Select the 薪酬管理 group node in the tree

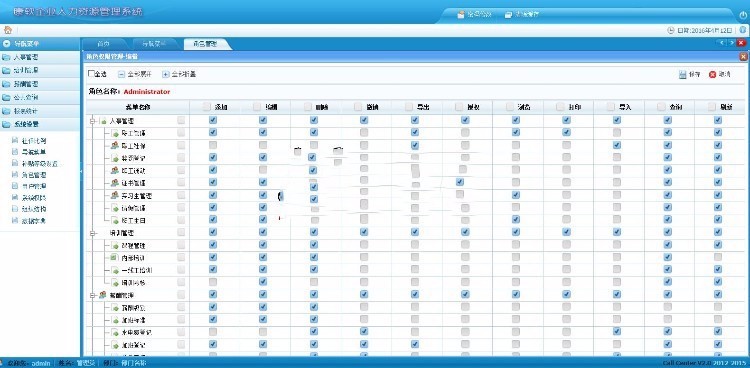(122, 295)
